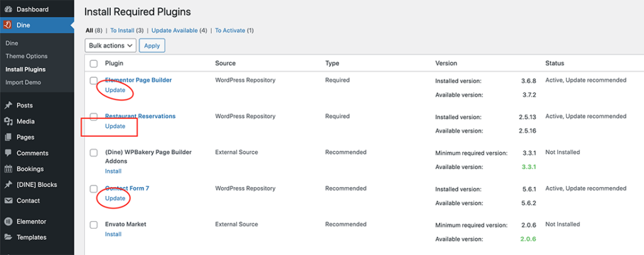Click Envato Market plugin name
The width and height of the screenshot is (644, 255).
pyautogui.click(x=126, y=224)
